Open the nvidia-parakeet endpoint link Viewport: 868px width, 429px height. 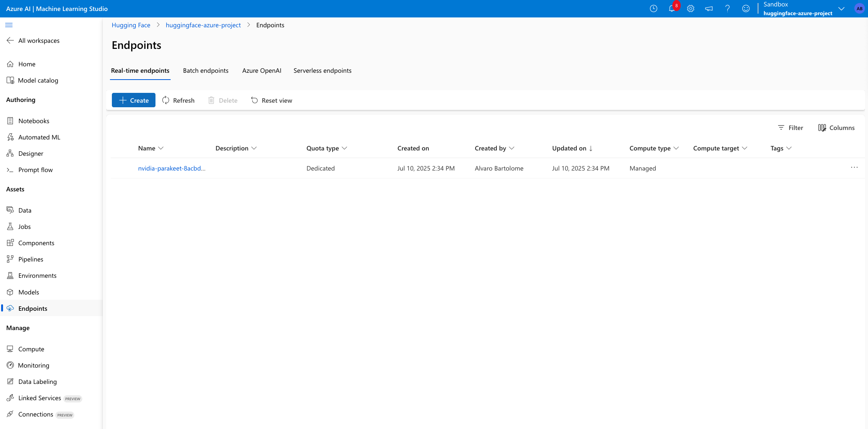tap(171, 168)
